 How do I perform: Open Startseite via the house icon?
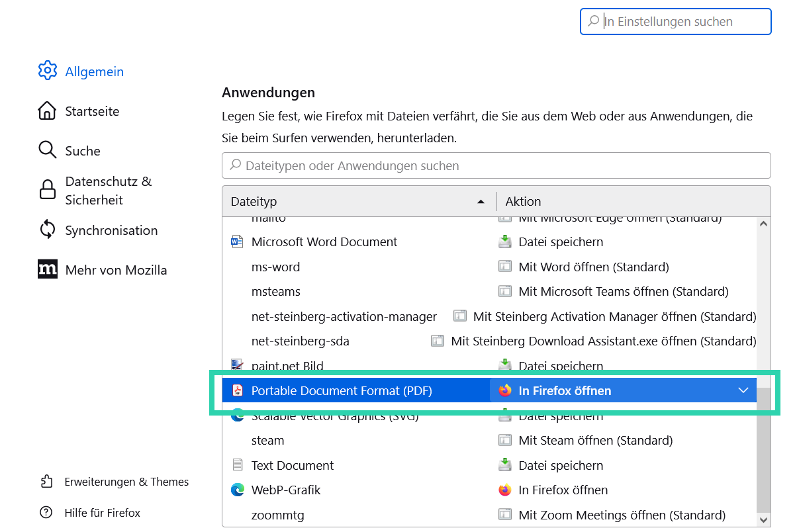47,111
